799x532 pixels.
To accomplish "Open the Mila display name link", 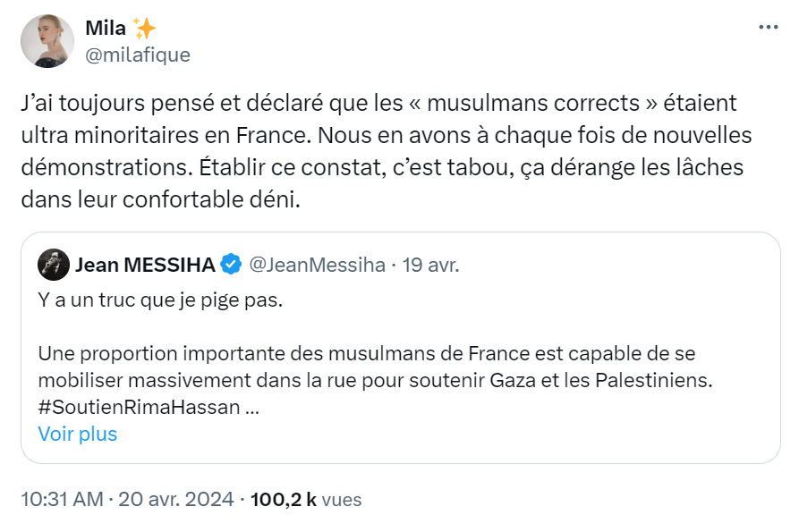I will pos(106,29).
